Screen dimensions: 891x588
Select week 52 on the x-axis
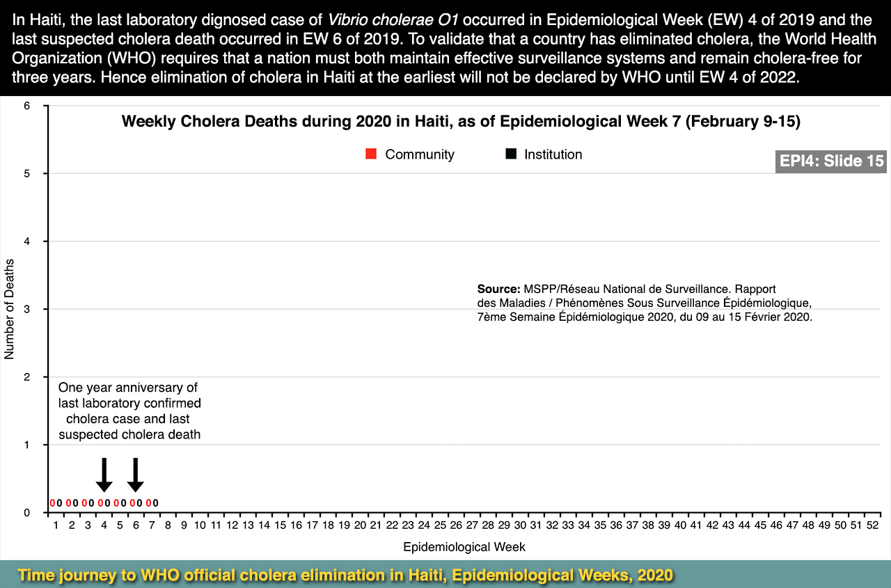[x=872, y=525]
